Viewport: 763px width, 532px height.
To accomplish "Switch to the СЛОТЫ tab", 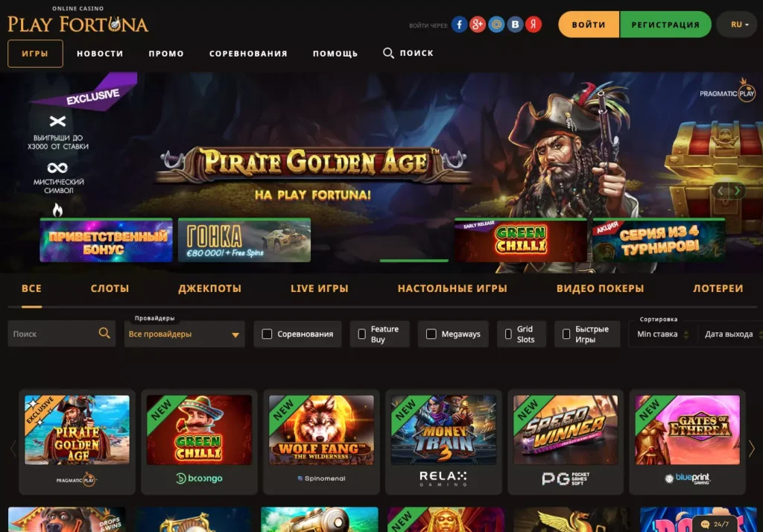I will pyautogui.click(x=110, y=288).
